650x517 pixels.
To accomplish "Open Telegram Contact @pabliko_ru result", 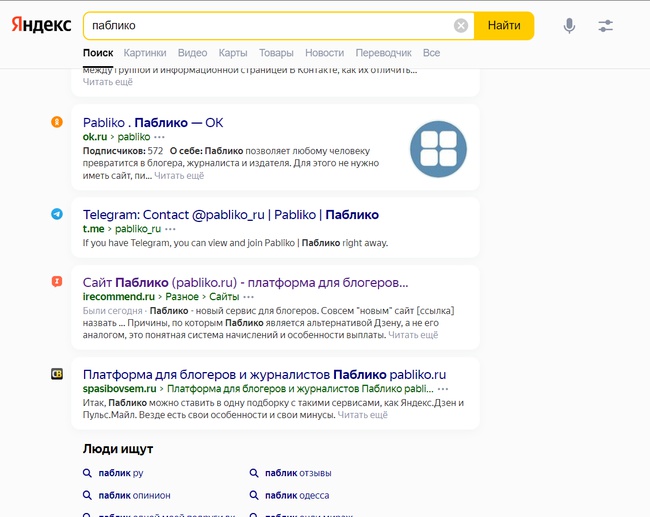I will click(230, 215).
